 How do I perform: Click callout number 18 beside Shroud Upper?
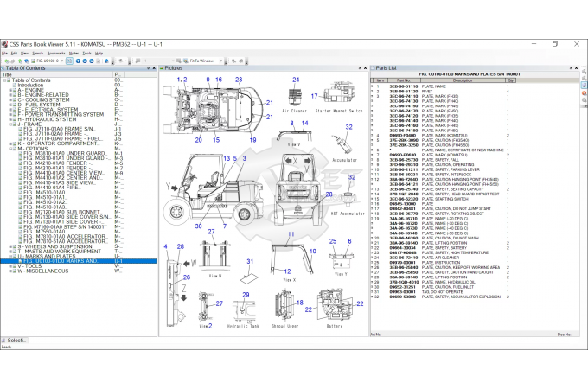pos(300,303)
